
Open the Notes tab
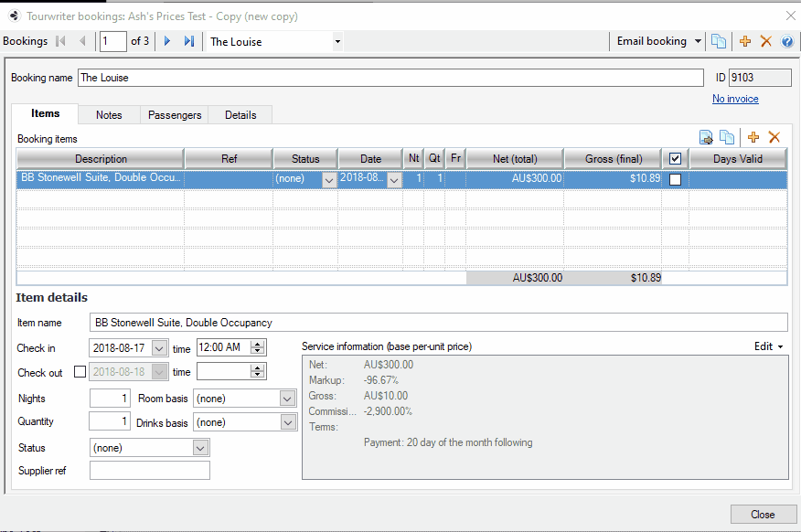coord(109,115)
